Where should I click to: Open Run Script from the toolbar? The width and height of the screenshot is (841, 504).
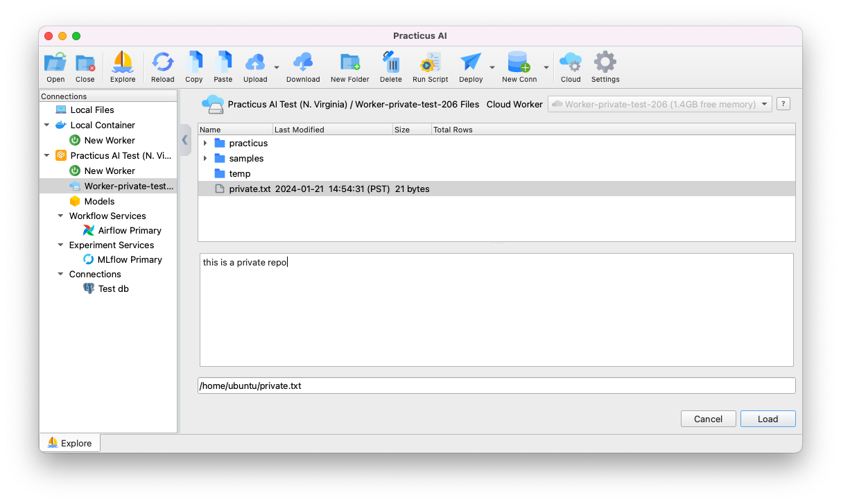[x=430, y=63]
